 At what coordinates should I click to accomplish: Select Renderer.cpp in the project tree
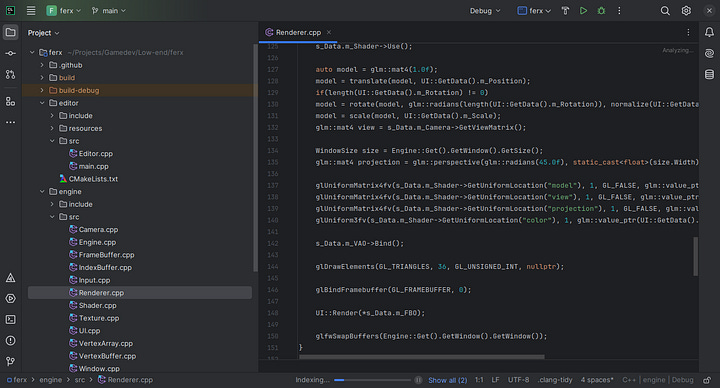tap(140, 292)
